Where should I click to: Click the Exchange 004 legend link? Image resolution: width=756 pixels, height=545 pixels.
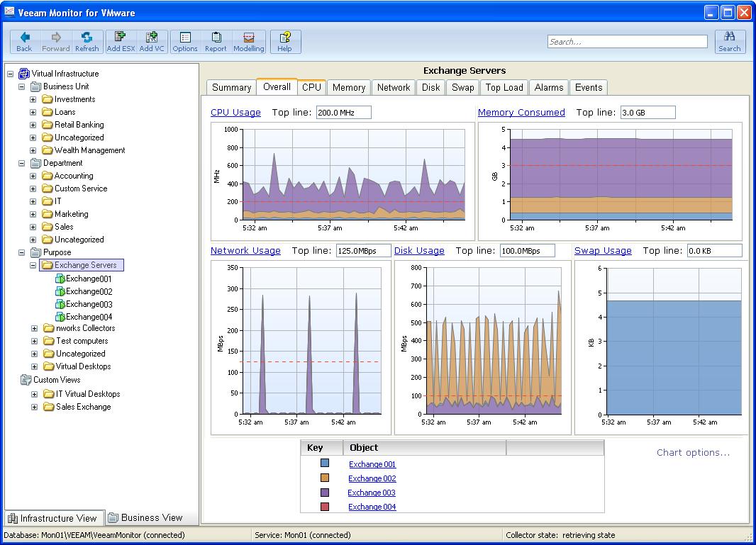pyautogui.click(x=372, y=507)
